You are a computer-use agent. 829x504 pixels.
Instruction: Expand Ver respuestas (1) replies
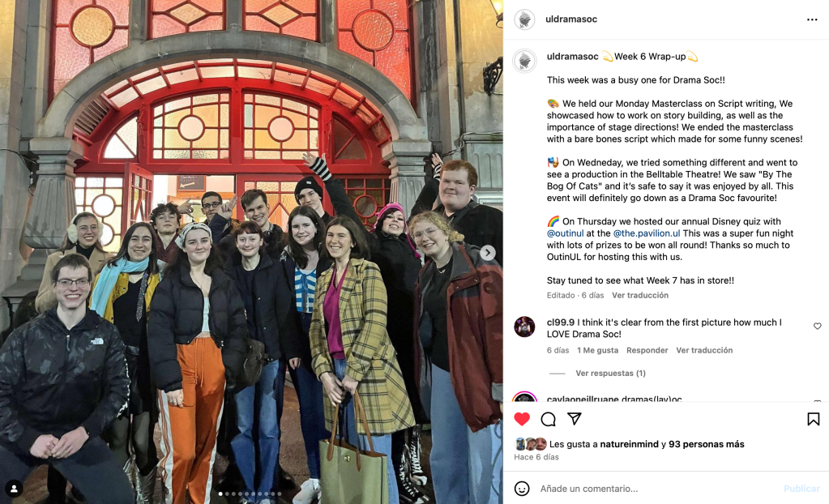(610, 374)
